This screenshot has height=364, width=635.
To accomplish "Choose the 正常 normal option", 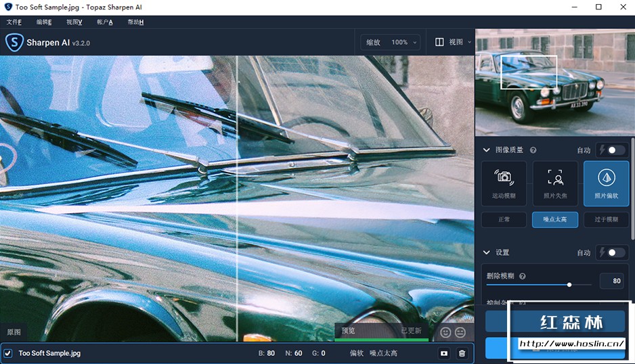I will [x=504, y=219].
